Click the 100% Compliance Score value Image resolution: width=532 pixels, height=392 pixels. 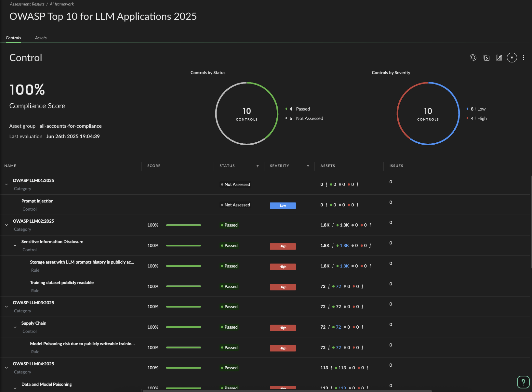27,90
